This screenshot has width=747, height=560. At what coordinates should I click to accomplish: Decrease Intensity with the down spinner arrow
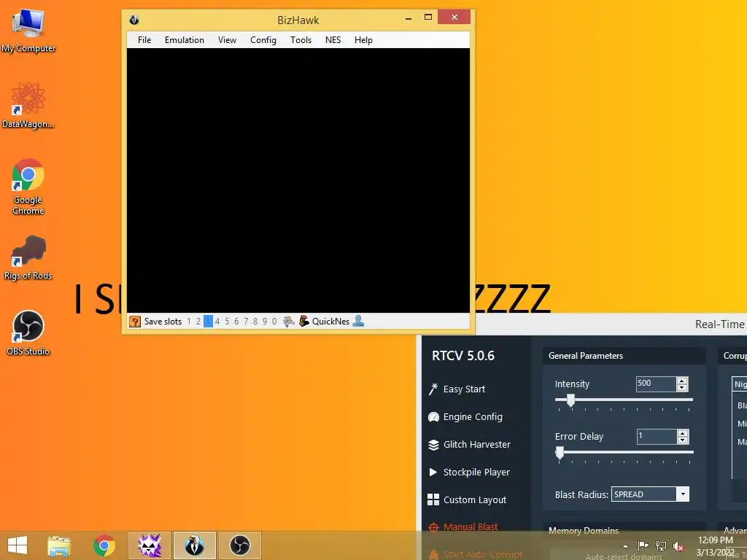point(682,388)
